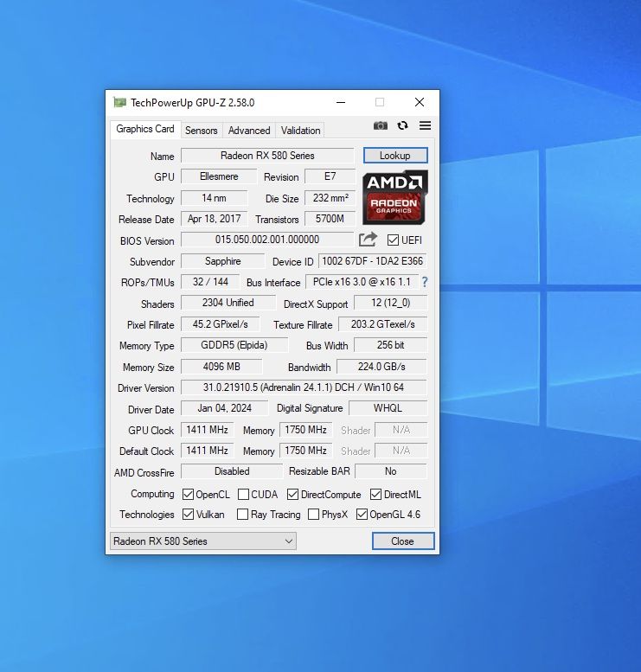
Task: Switch to the Sensors tab
Action: click(x=201, y=131)
